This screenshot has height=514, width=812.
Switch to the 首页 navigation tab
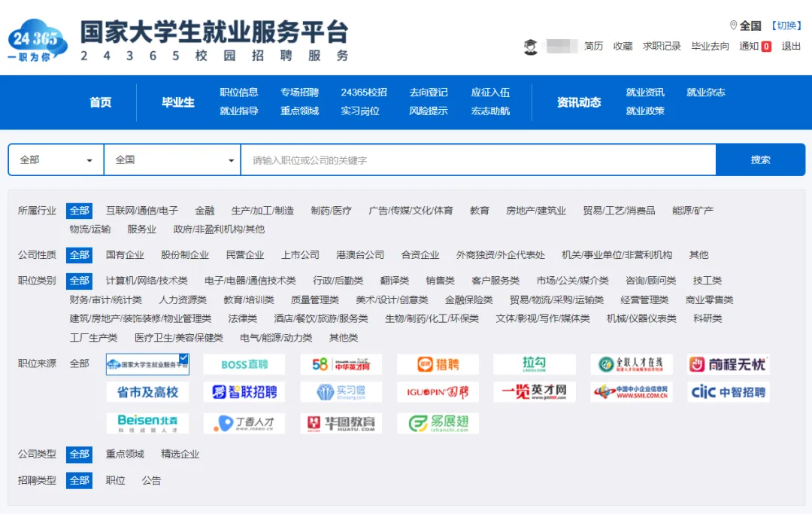pos(101,103)
